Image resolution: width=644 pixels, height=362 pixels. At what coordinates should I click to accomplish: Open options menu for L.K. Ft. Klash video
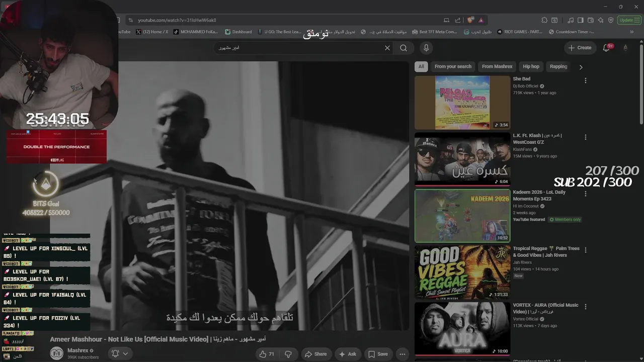(585, 137)
